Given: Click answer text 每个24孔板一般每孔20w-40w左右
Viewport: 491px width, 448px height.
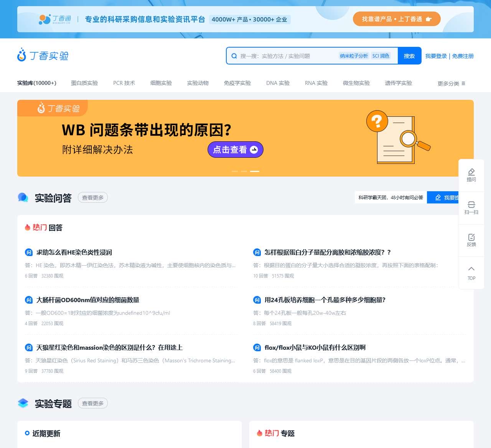Looking at the screenshot, I should tap(300, 313).
